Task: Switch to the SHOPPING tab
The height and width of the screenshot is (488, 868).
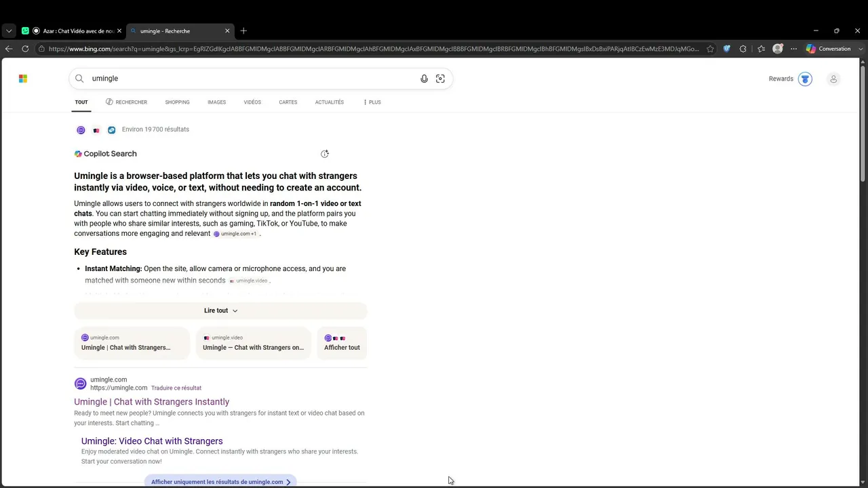Action: tap(177, 102)
